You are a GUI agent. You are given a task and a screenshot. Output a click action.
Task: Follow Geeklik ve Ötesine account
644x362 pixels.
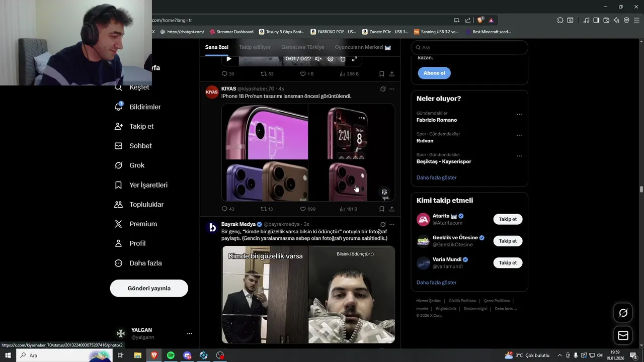coord(508,241)
